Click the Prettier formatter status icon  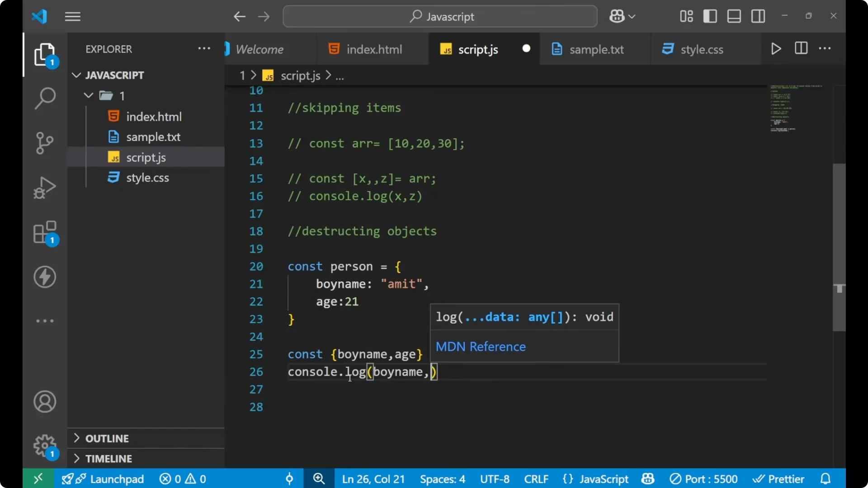(778, 479)
